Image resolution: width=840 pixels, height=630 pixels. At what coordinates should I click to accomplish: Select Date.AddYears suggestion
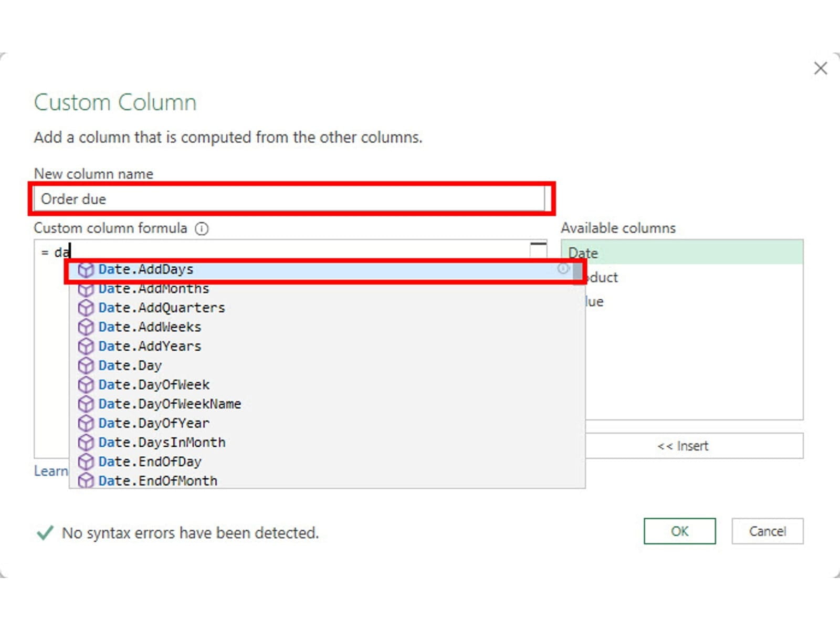150,346
